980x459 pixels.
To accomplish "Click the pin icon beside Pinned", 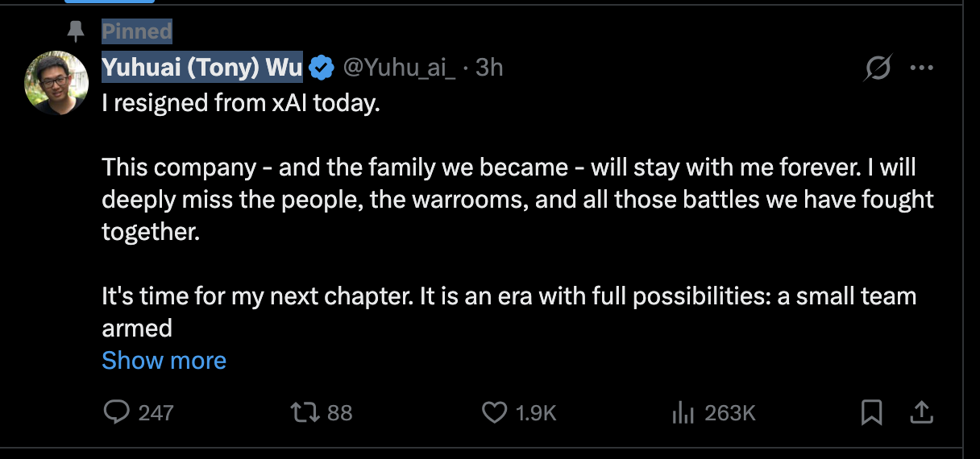I will pyautogui.click(x=77, y=31).
